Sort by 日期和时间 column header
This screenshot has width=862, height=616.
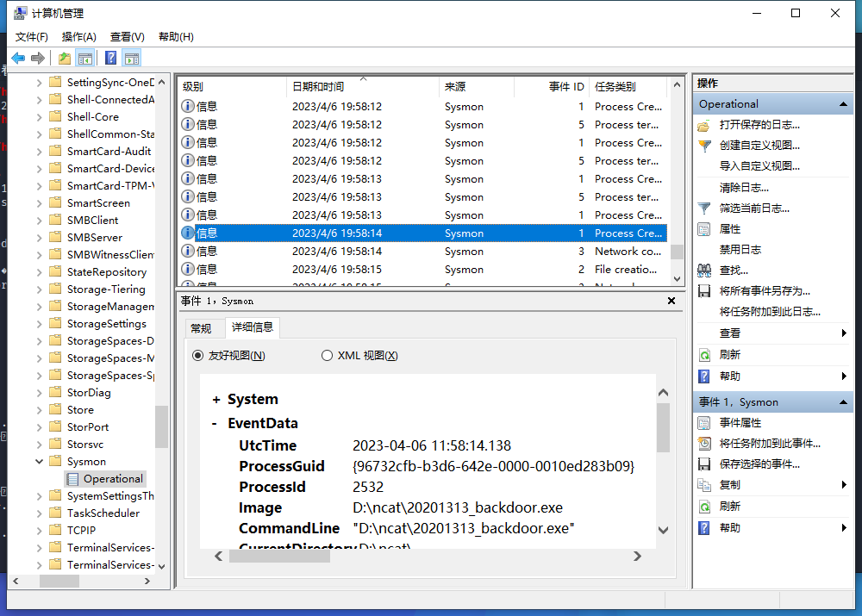[x=363, y=87]
